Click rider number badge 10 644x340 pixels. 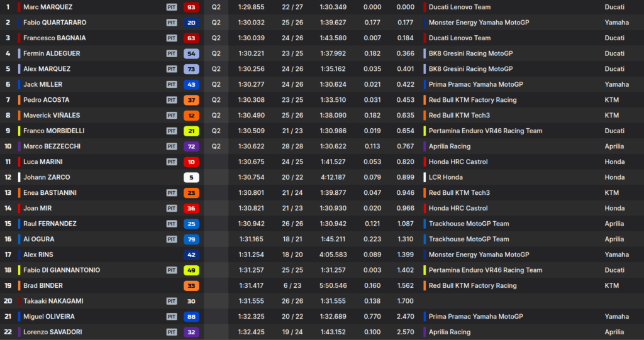tap(191, 162)
